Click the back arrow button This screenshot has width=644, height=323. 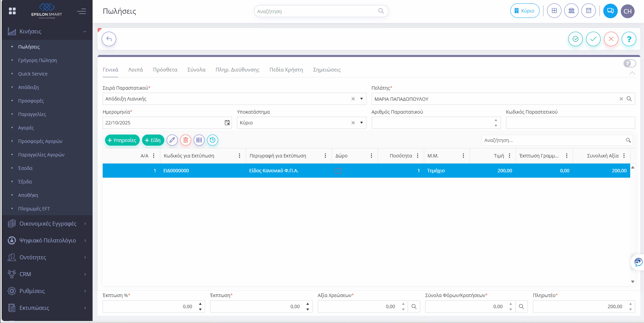[x=109, y=39]
